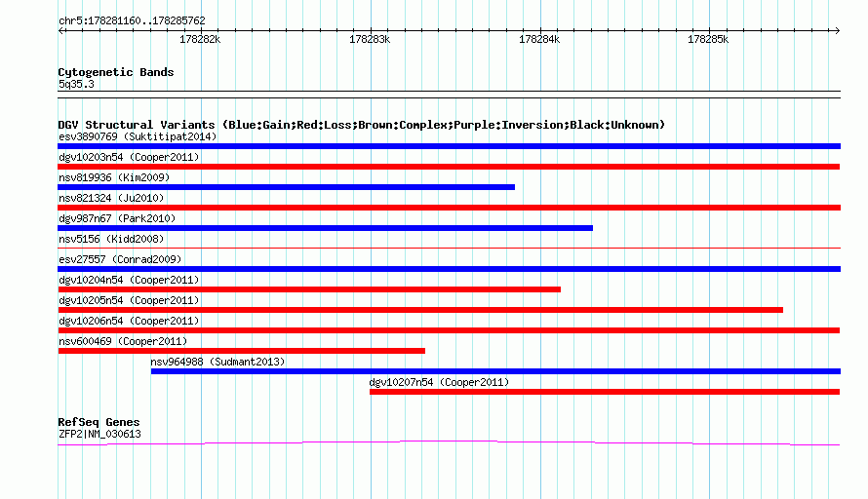
Task: Click dgv10204n54 (Cooper2011) label
Action: (x=129, y=280)
